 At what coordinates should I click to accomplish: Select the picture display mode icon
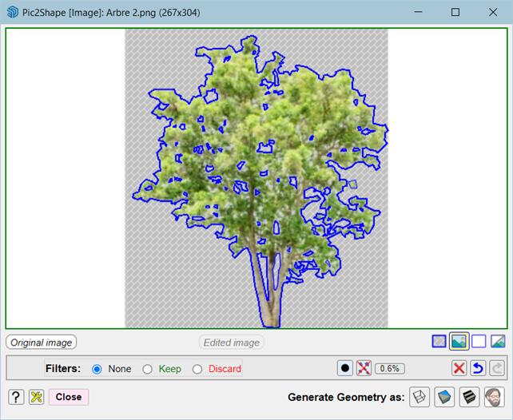click(459, 342)
